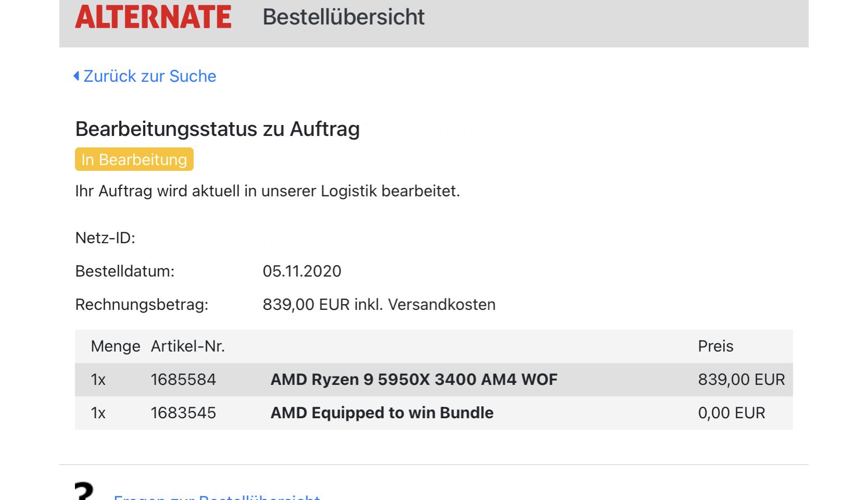
Task: Click the 0,00 EUR bundle price
Action: (x=731, y=413)
